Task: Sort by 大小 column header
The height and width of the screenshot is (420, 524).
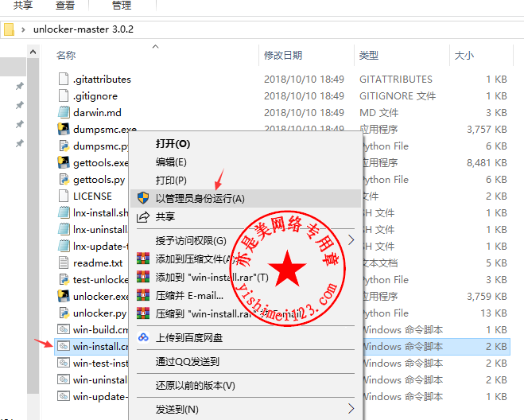Action: (464, 55)
